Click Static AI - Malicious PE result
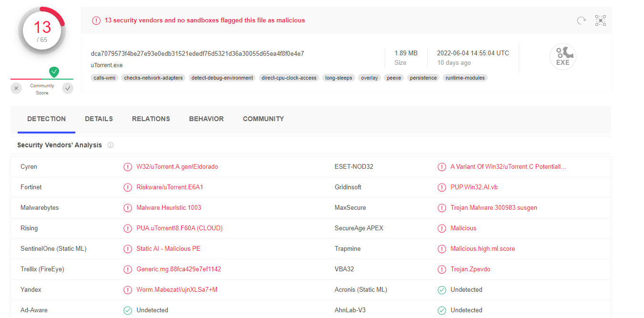Viewport: 644px width, 318px height. (168, 249)
